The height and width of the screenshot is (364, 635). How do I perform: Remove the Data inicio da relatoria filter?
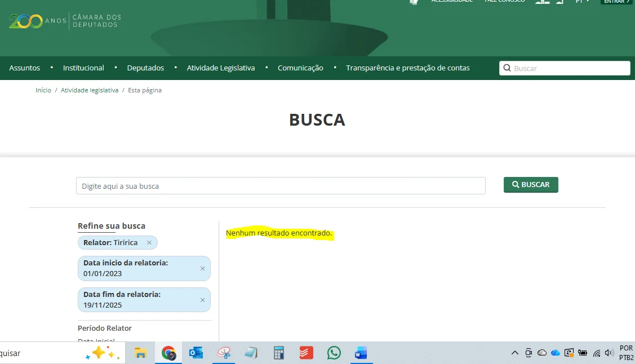[x=202, y=269]
